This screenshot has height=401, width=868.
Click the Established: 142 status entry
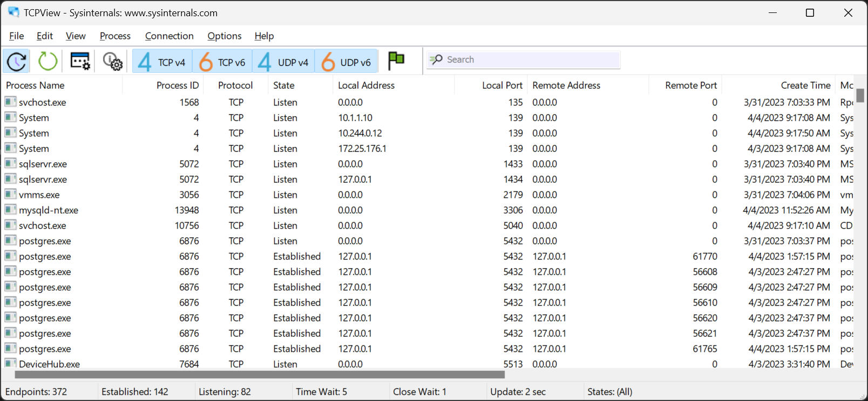pos(135,392)
